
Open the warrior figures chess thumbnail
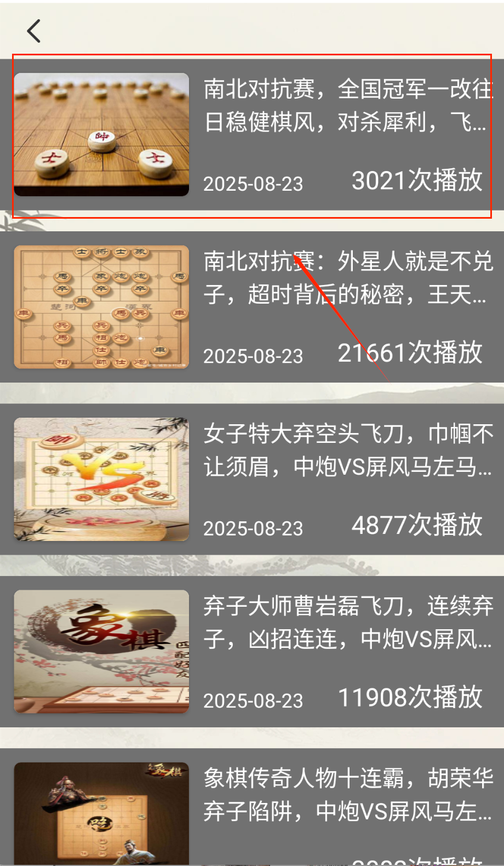click(x=101, y=814)
